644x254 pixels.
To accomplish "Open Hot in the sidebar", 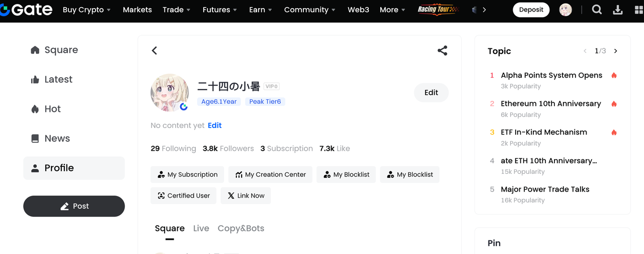I will 52,109.
